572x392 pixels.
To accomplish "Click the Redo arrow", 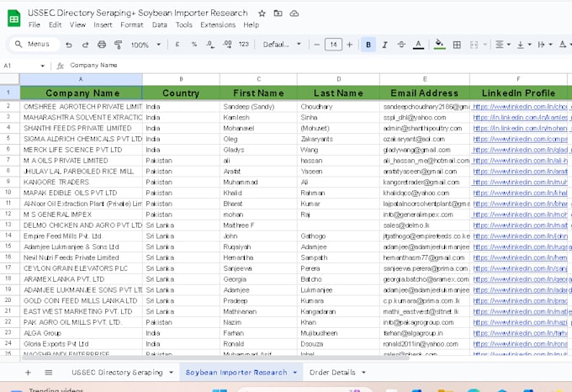I will (85, 45).
